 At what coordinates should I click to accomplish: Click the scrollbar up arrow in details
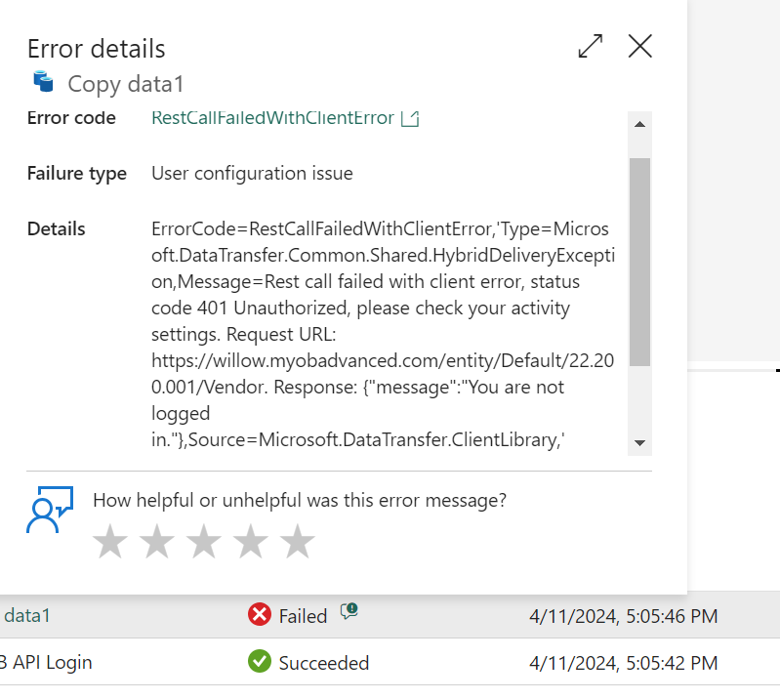point(639,124)
